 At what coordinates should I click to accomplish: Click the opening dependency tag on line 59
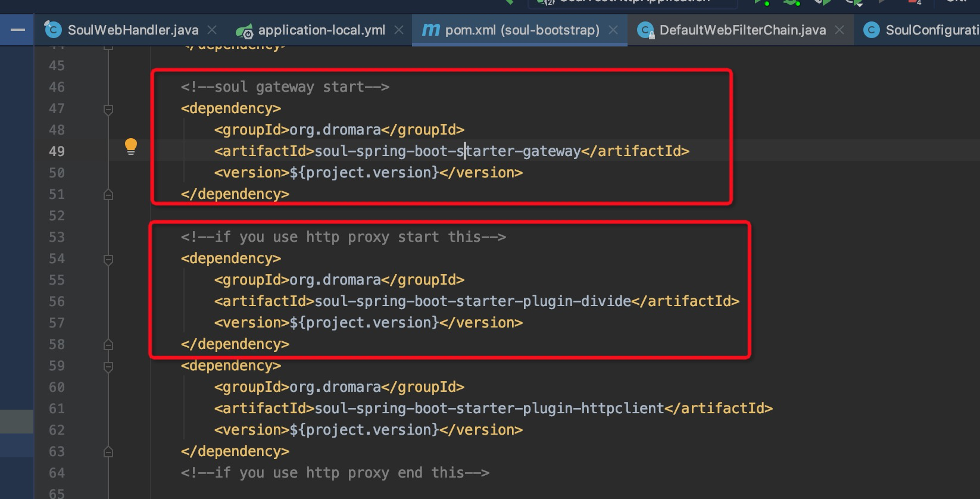231,366
